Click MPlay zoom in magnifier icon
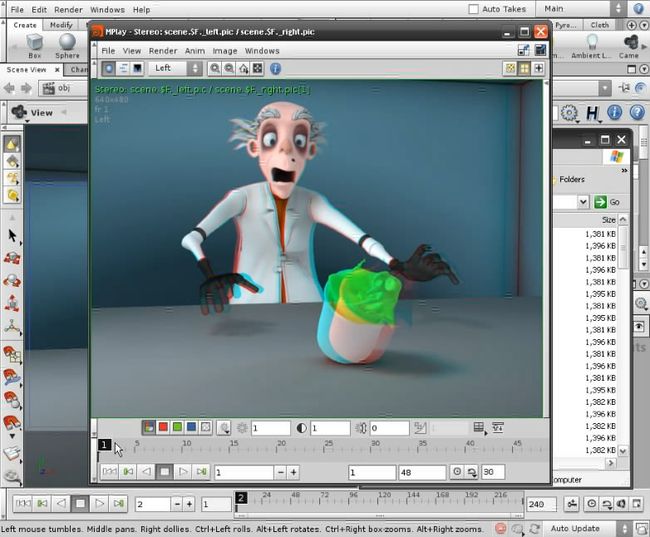The width and height of the screenshot is (650, 537). [215, 68]
